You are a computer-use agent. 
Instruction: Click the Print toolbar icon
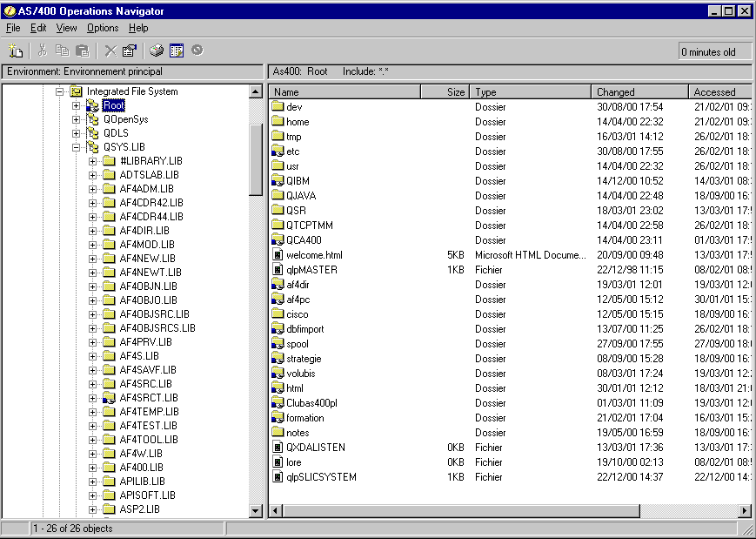tap(157, 51)
